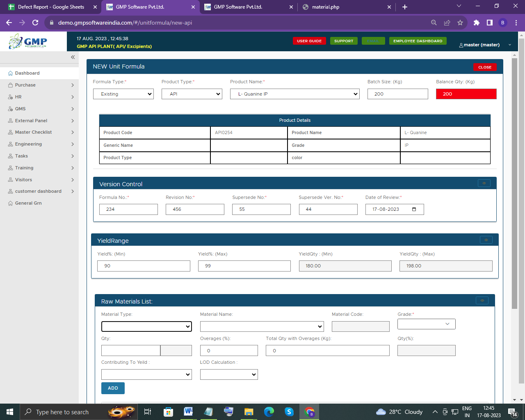Open the Formula Type dropdown
The height and width of the screenshot is (420, 525).
123,94
